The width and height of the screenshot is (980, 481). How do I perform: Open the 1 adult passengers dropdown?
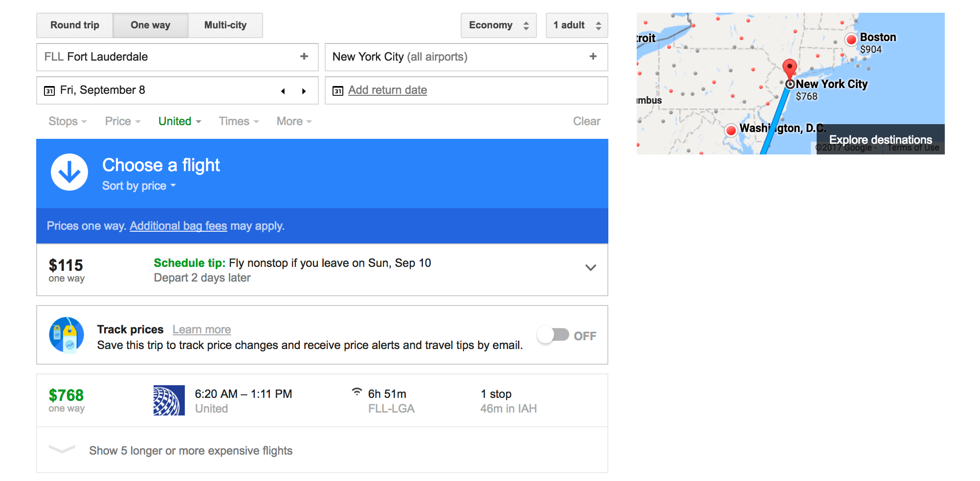tap(577, 25)
